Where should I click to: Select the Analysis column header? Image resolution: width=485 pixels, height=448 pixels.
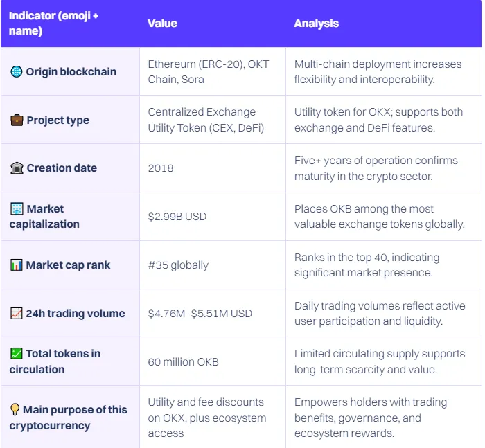pyautogui.click(x=317, y=24)
